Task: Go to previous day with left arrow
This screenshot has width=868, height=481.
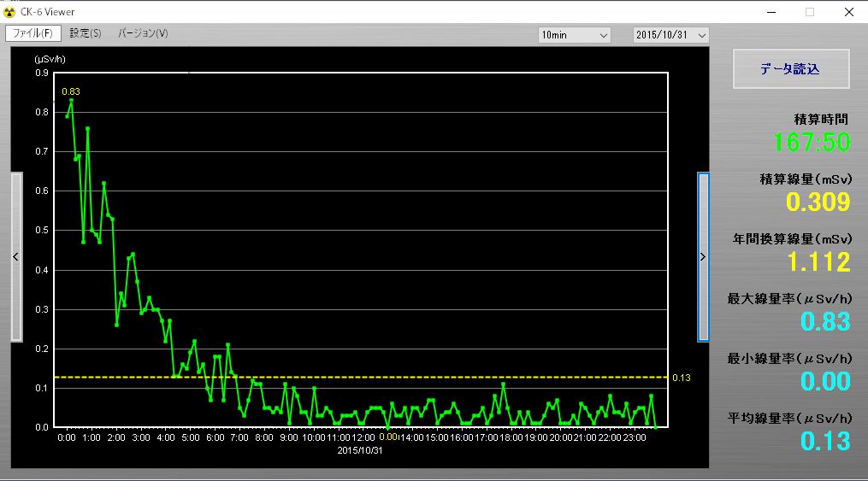Action: (16, 256)
